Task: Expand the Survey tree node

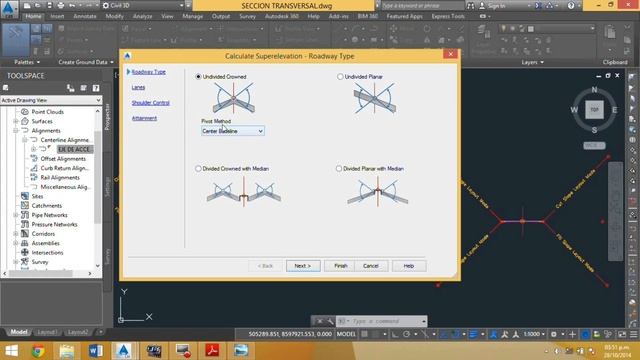Action: point(16,262)
